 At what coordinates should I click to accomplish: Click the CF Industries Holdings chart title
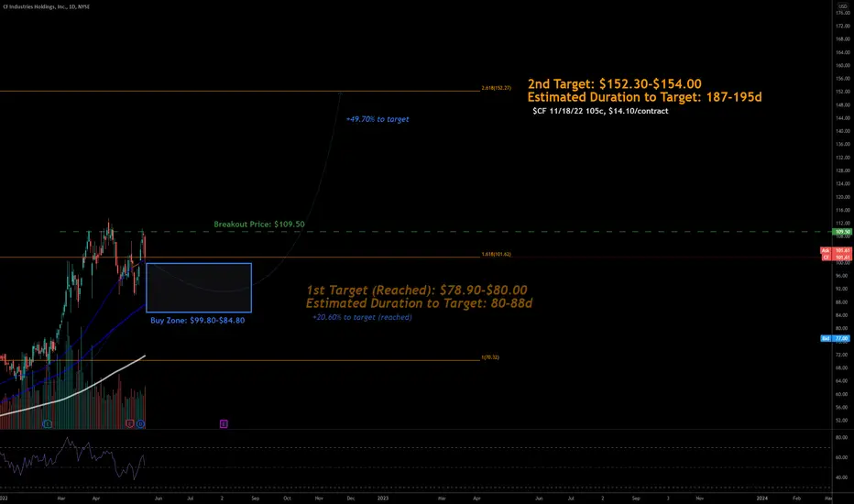(x=47, y=6)
